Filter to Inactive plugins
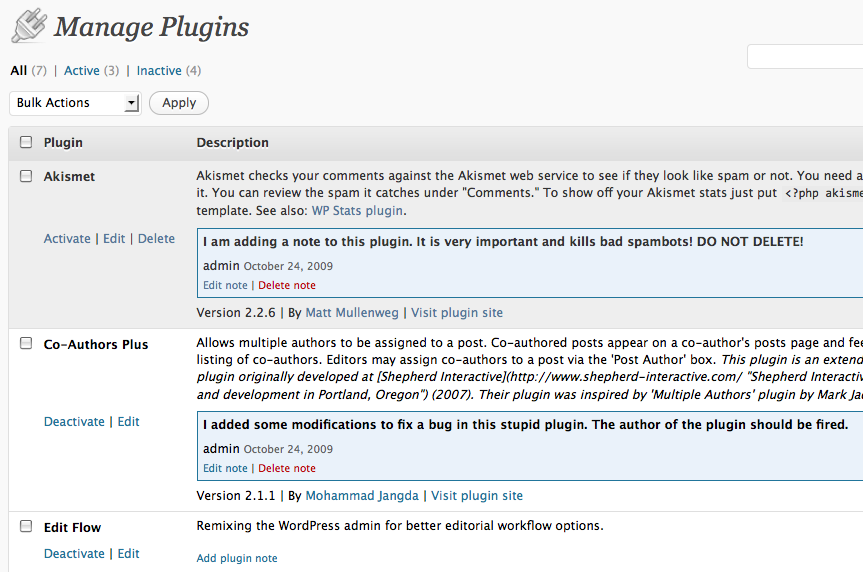Image resolution: width=863 pixels, height=572 pixels. coord(159,70)
